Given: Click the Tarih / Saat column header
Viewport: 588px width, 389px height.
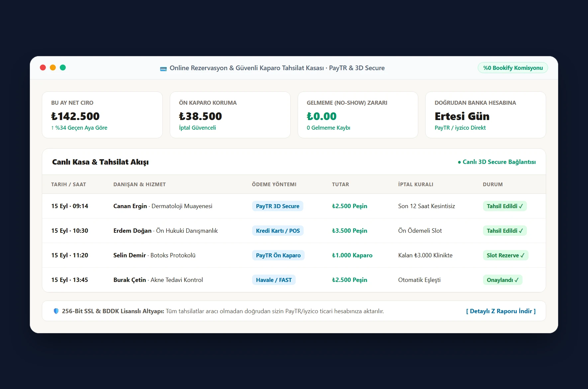Looking at the screenshot, I should coord(68,185).
